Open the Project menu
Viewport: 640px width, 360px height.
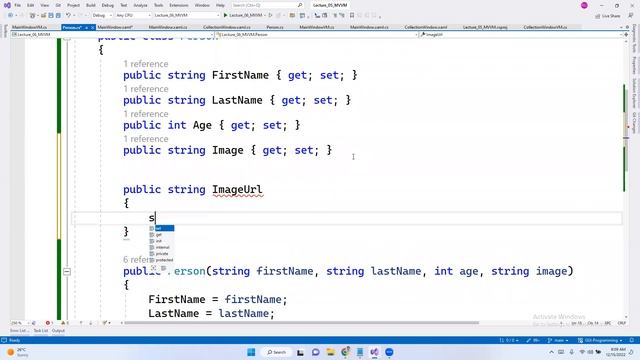(x=73, y=5)
